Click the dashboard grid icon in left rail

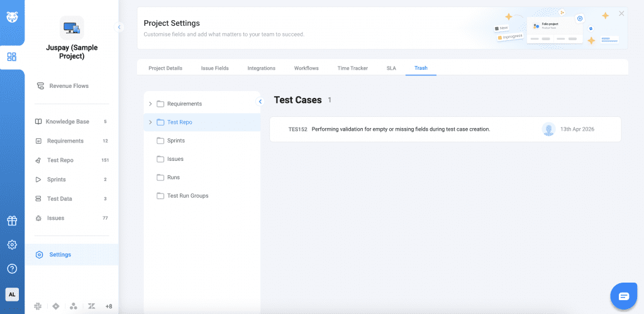tap(12, 57)
